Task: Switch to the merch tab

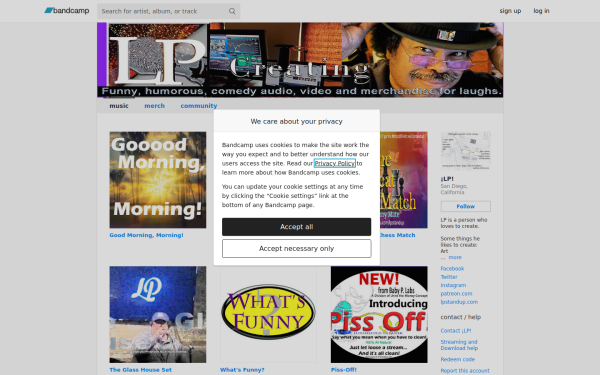Action: [x=154, y=106]
